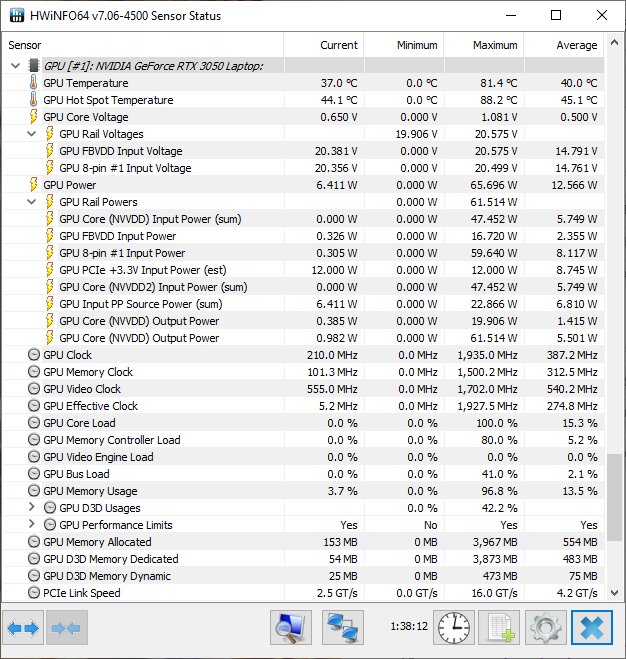Maximize the HWiNFO64 Sensor Status window
Viewport: 626px width, 659px height.
[x=556, y=16]
